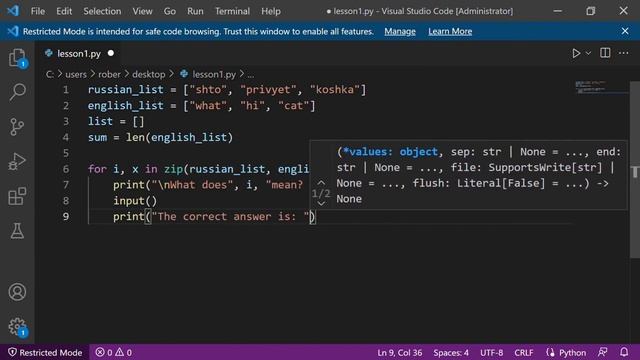Select the lesson1.py editor tab
The width and height of the screenshot is (640, 360).
point(79,53)
